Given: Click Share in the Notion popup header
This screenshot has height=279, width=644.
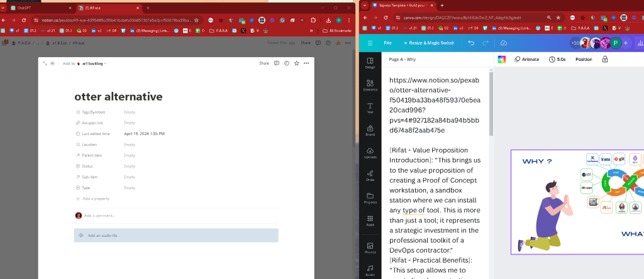Looking at the screenshot, I should coord(264,63).
